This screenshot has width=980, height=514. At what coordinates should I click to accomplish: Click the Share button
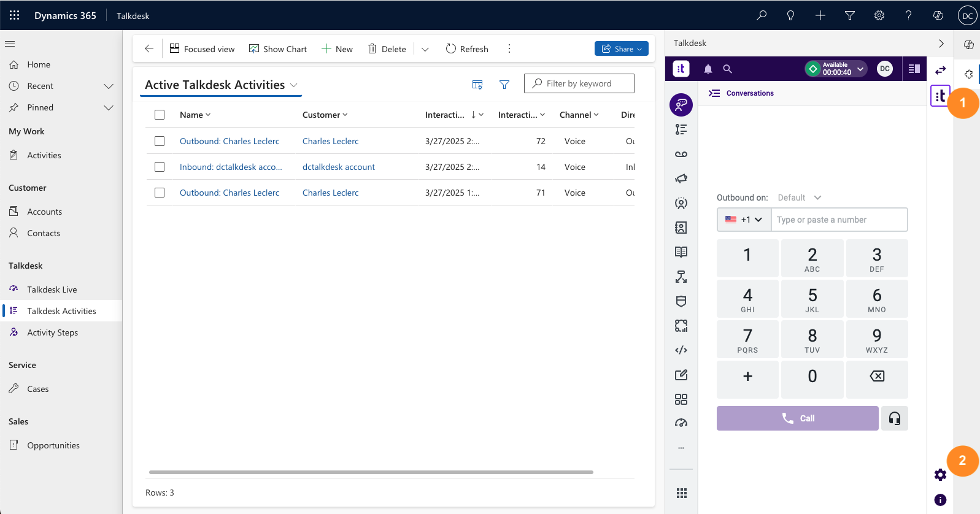point(622,48)
